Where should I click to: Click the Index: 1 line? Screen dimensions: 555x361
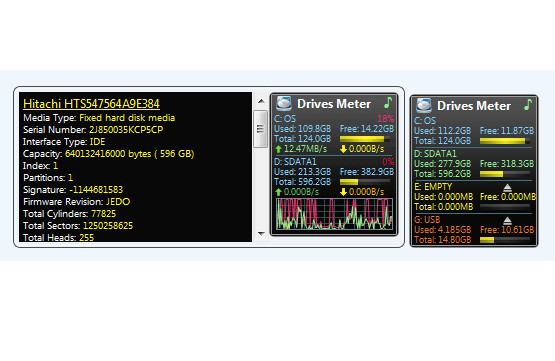coord(40,166)
